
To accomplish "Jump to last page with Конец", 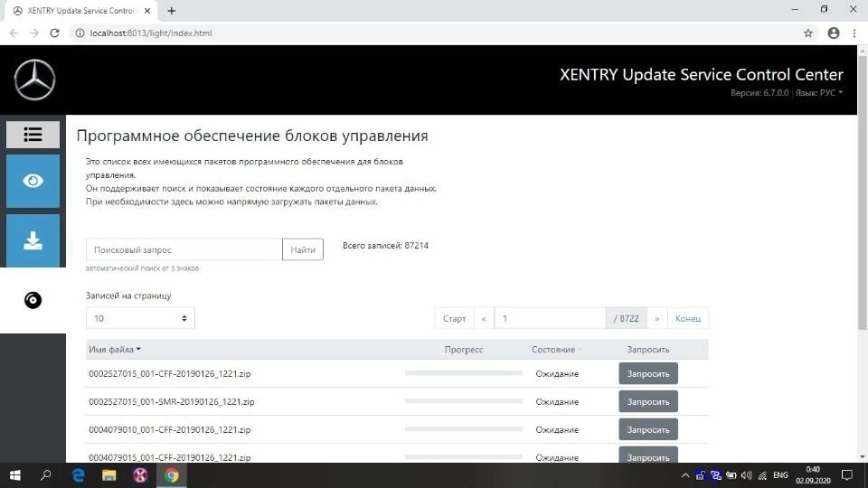I will pyautogui.click(x=688, y=318).
